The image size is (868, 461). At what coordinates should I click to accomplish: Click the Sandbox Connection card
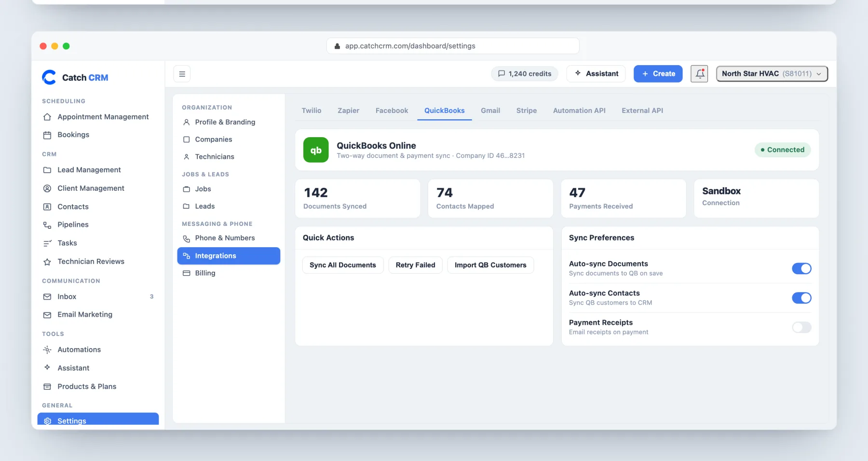(756, 198)
